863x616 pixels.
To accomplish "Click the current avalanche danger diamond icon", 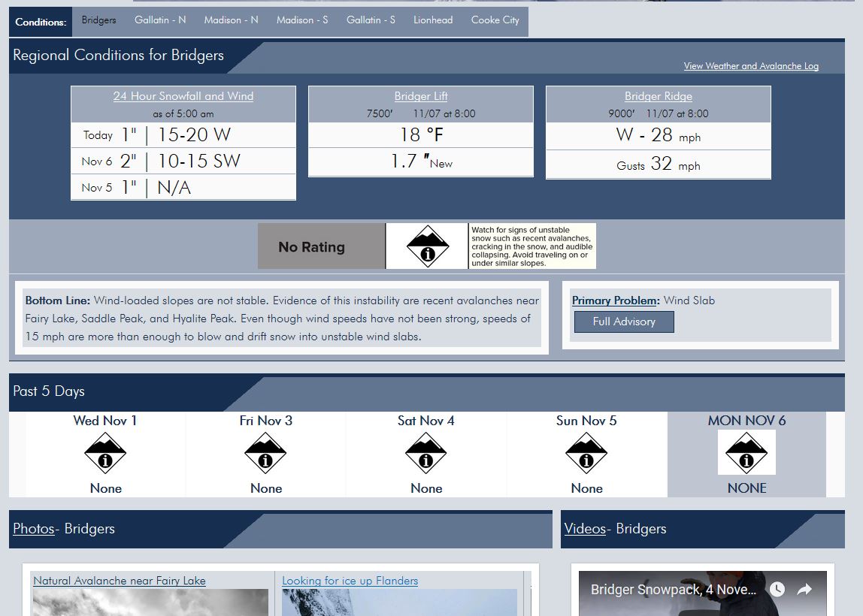I will 428,246.
